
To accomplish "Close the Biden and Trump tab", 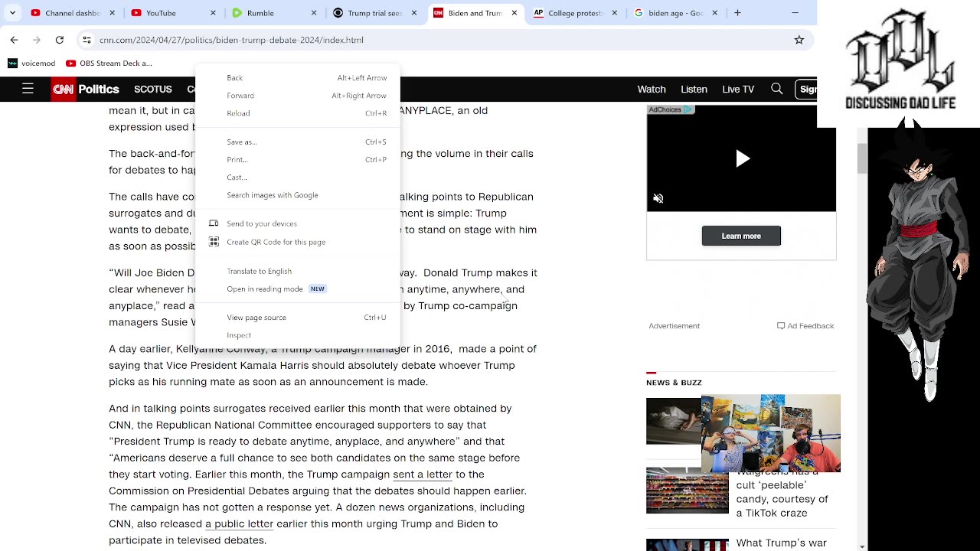I will coord(514,13).
